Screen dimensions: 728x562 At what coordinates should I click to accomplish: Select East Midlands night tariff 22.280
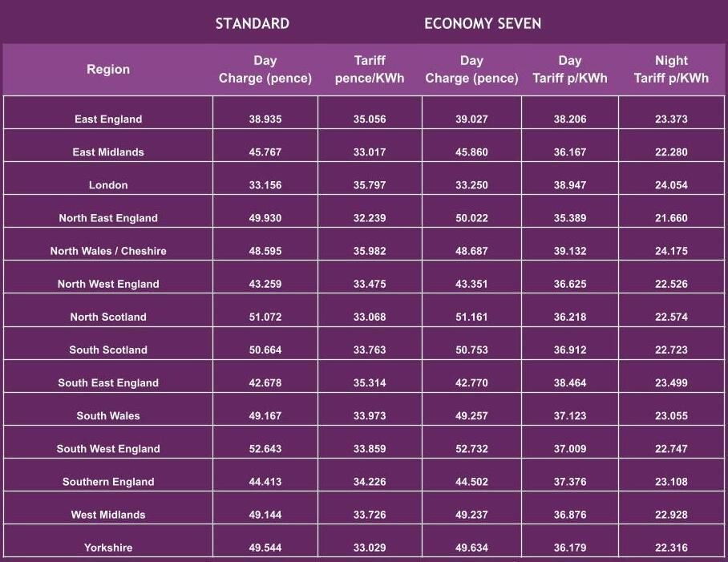coord(671,152)
